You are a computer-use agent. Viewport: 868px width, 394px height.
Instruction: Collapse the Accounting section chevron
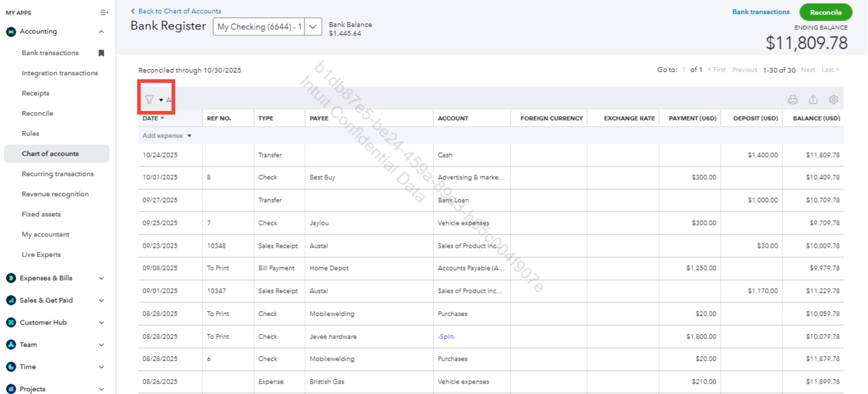pyautogui.click(x=101, y=32)
